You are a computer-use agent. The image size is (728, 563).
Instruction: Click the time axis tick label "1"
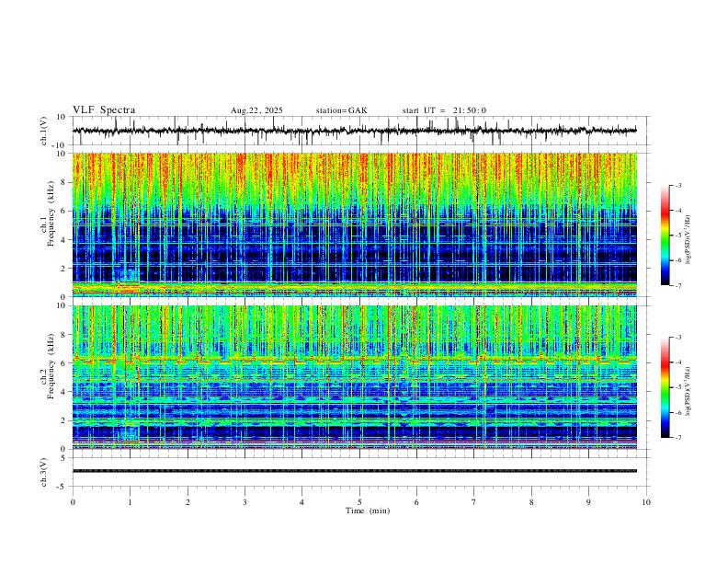click(x=130, y=502)
